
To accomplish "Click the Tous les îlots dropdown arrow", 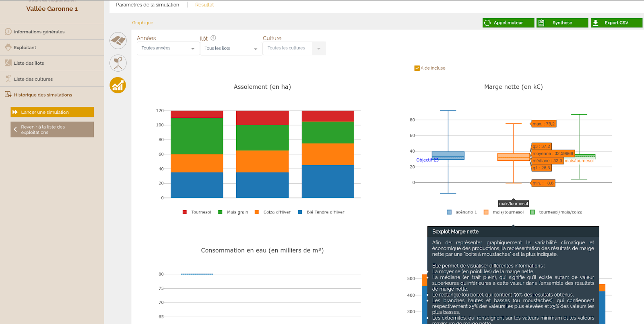I will [256, 49].
